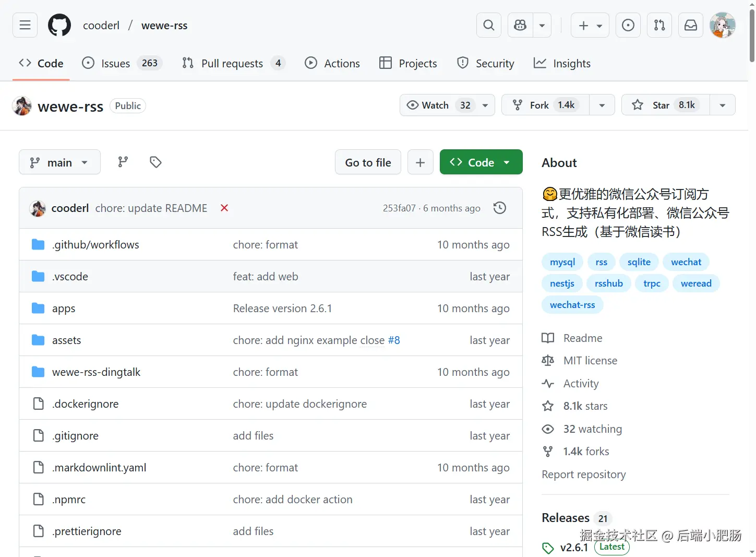756x557 pixels.
Task: Open the Activity link in About
Action: (x=570, y=384)
